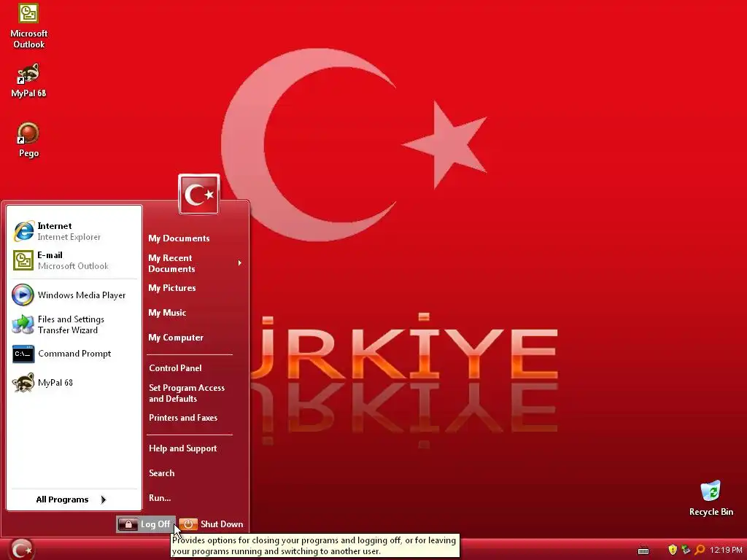Click the orange magnifier tray icon

pos(700,550)
